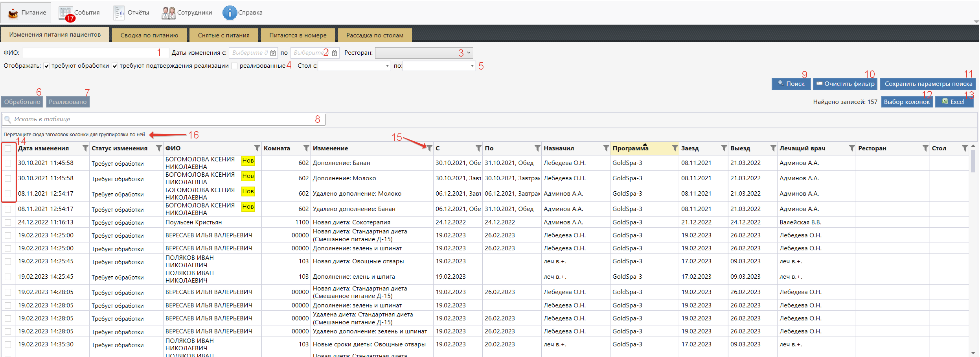Open События with the notification badge
This screenshot has height=357, width=980.
pyautogui.click(x=79, y=13)
